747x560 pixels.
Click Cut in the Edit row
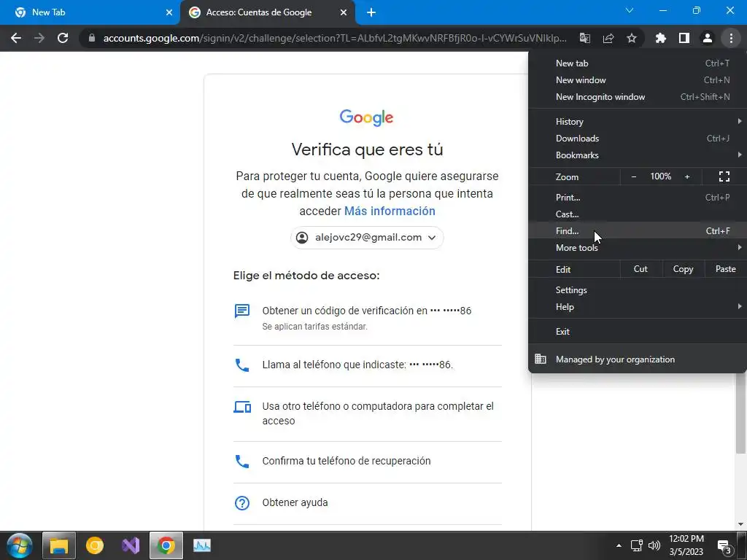pyautogui.click(x=640, y=269)
